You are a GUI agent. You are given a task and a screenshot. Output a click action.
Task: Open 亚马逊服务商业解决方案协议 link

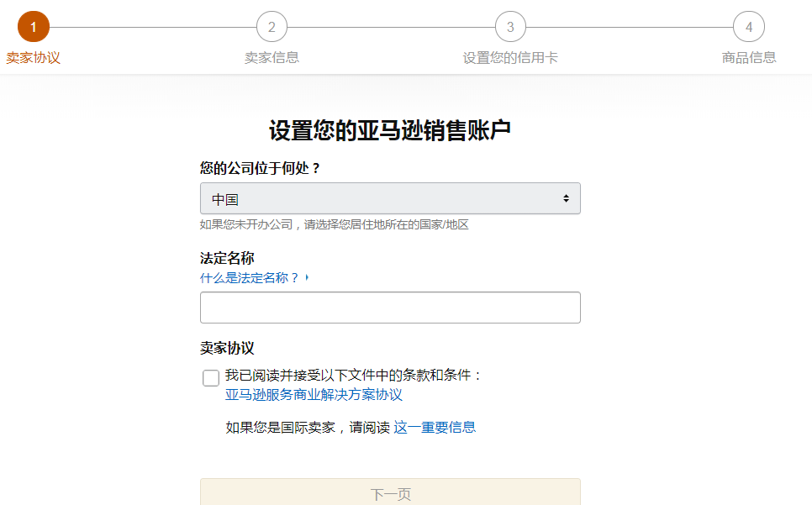click(314, 395)
